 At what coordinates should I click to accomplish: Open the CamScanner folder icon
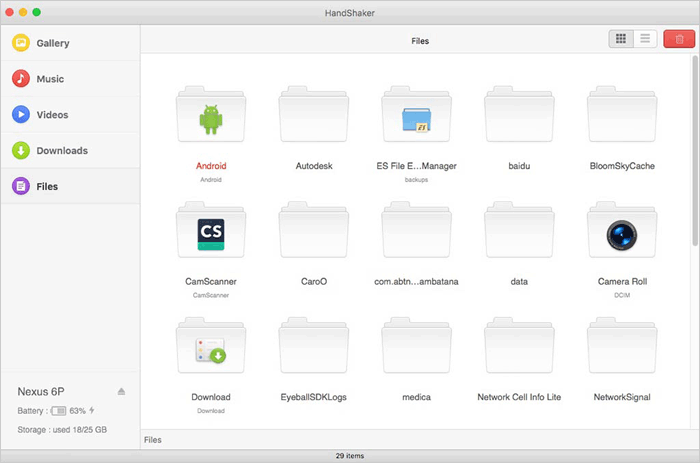click(x=210, y=234)
